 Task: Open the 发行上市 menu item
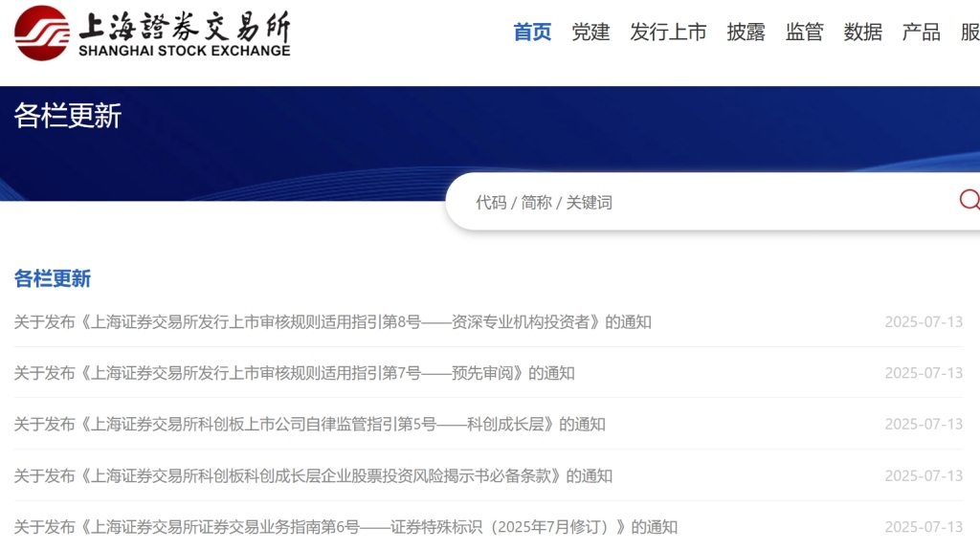click(x=668, y=32)
